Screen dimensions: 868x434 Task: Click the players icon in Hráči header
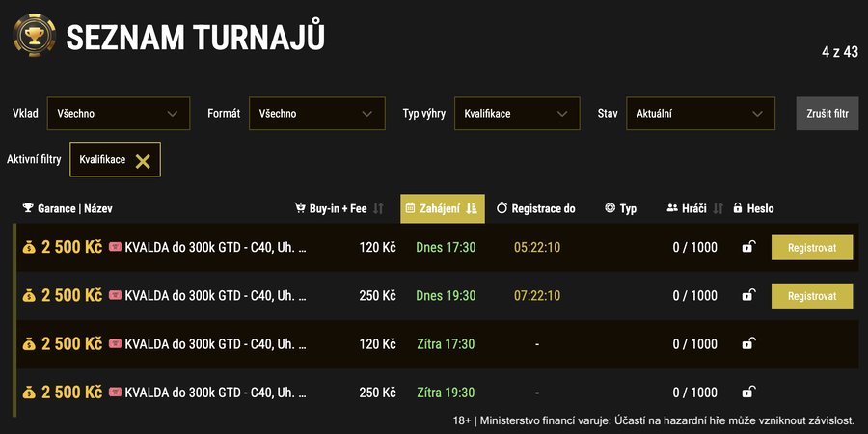tap(672, 208)
